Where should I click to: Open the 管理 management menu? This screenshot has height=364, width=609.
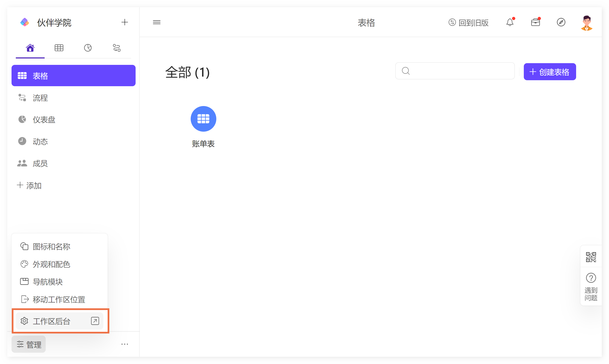click(29, 344)
